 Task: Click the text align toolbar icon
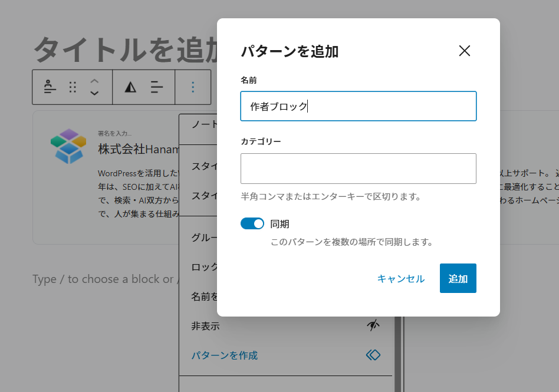pos(157,87)
